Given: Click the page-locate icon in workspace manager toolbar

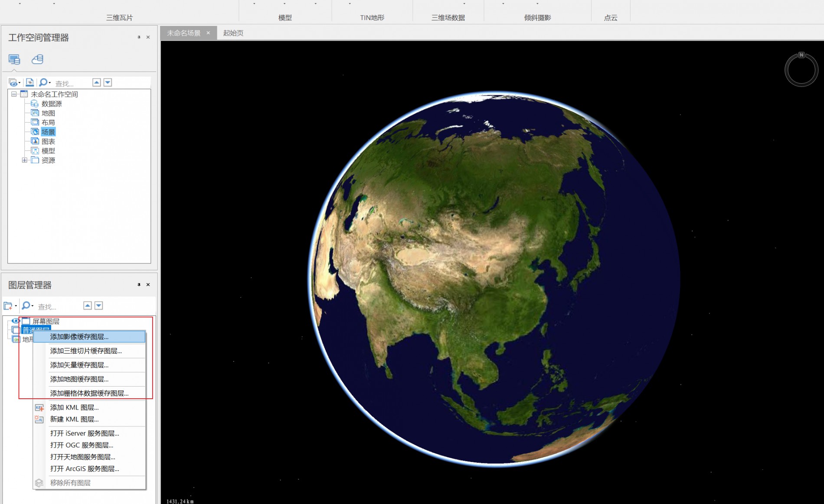Looking at the screenshot, I should (x=29, y=82).
